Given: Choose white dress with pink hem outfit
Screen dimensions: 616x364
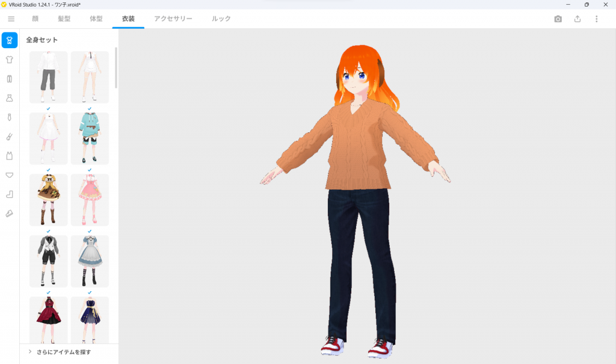Looking at the screenshot, I should (x=48, y=138).
